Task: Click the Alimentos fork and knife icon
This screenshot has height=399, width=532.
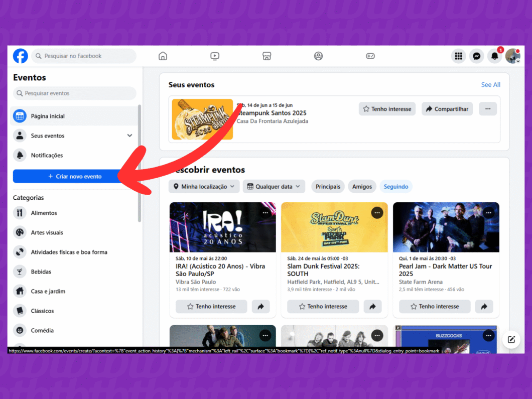Action: tap(20, 213)
